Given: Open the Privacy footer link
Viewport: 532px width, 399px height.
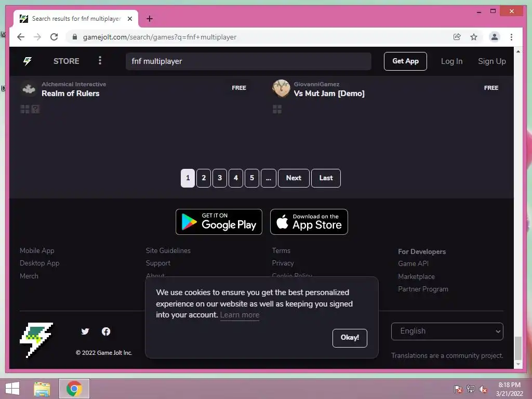Looking at the screenshot, I should tap(283, 263).
